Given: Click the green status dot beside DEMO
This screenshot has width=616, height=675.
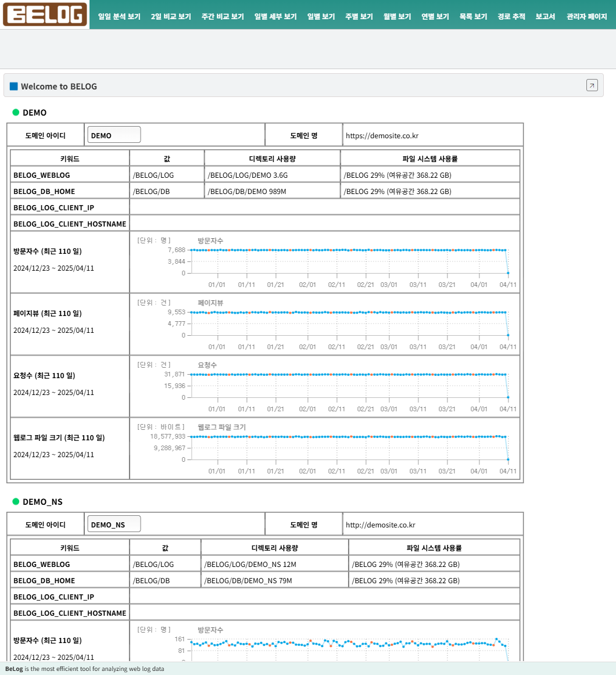Looking at the screenshot, I should pyautogui.click(x=16, y=112).
